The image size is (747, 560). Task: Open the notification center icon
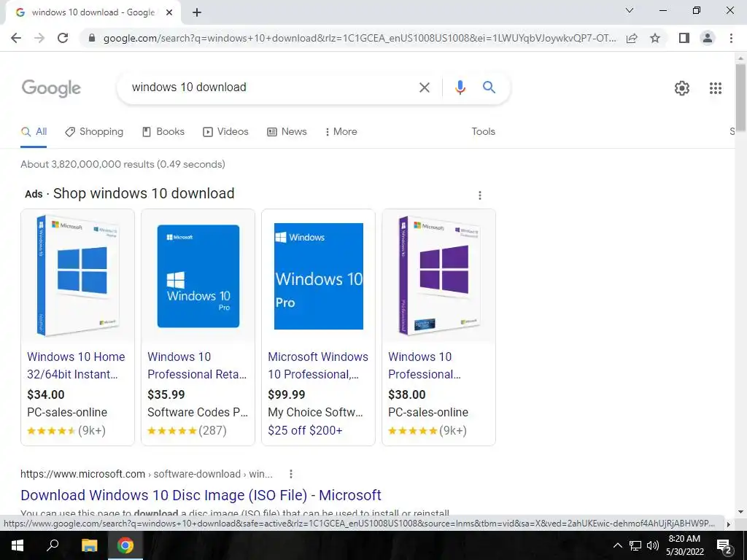724,546
